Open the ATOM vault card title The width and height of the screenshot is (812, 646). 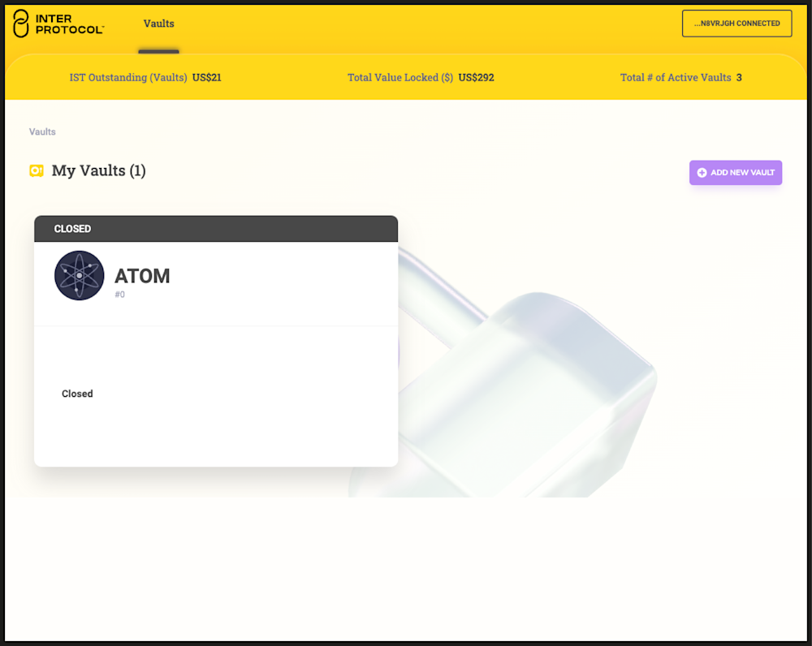click(x=142, y=276)
